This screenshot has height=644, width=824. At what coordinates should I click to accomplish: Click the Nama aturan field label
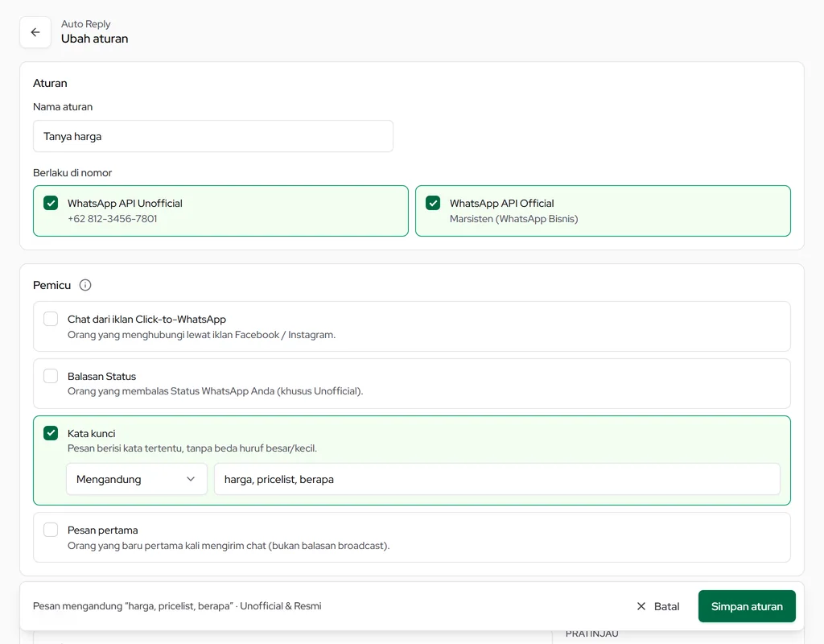(x=63, y=107)
